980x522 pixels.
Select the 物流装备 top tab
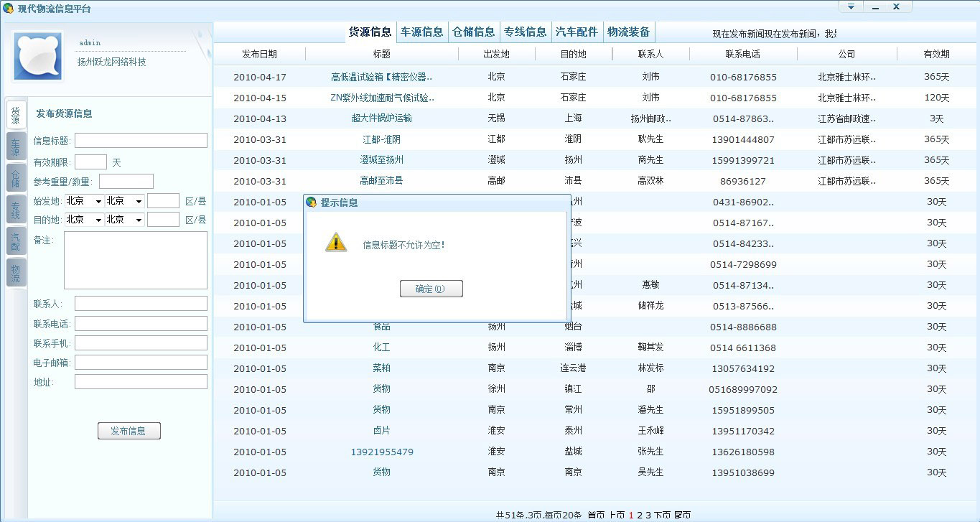click(629, 32)
